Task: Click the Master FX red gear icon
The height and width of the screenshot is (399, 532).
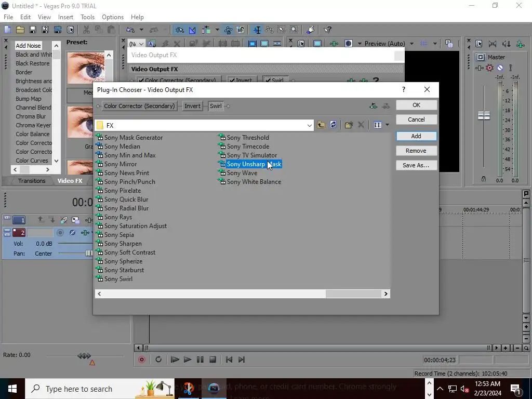Action: coord(489,68)
